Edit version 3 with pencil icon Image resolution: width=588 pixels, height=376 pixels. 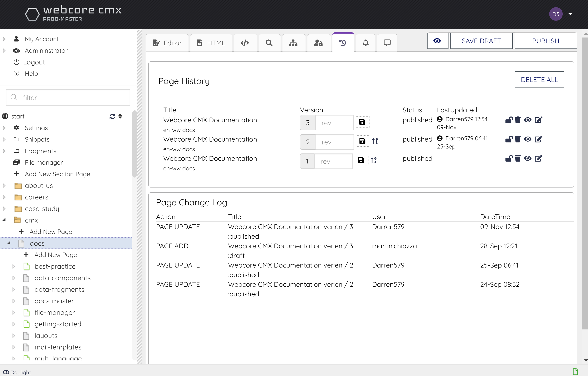point(538,120)
